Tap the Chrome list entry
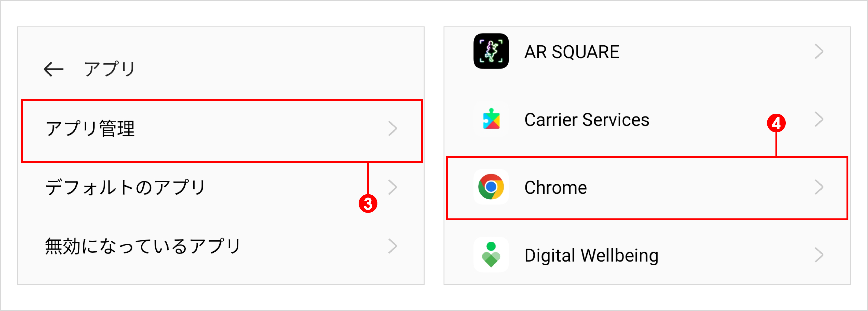Image resolution: width=868 pixels, height=311 pixels. tap(556, 187)
